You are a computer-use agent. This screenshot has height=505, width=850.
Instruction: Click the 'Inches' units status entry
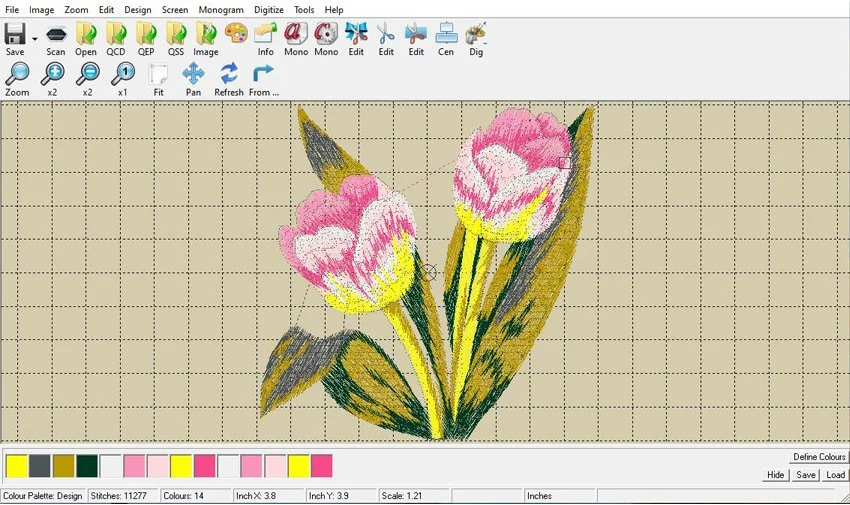[539, 496]
